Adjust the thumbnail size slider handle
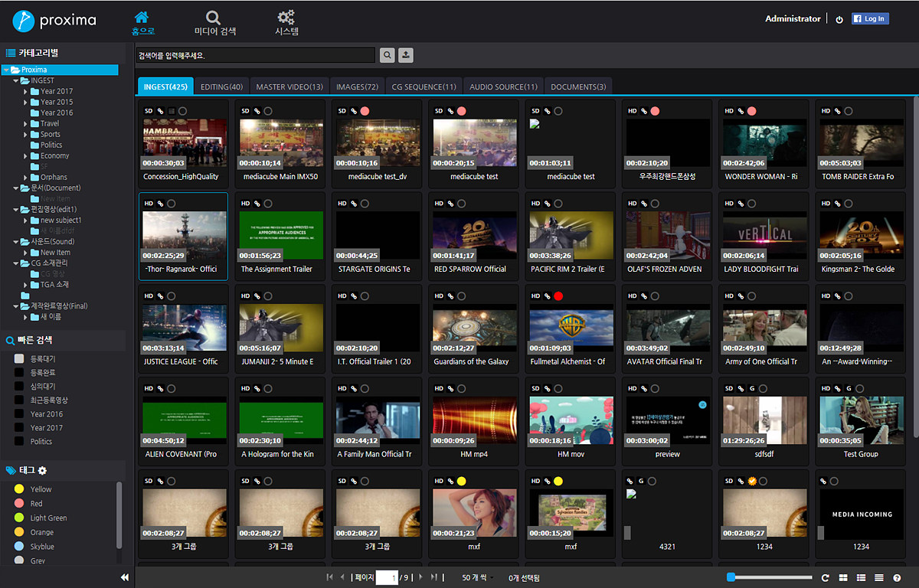919x588 pixels. tap(731, 577)
